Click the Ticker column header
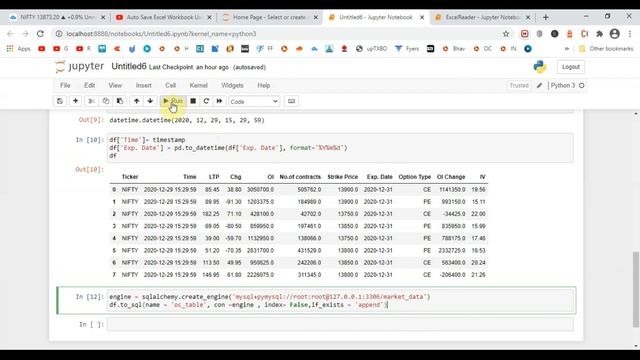The image size is (640, 360). (130, 177)
